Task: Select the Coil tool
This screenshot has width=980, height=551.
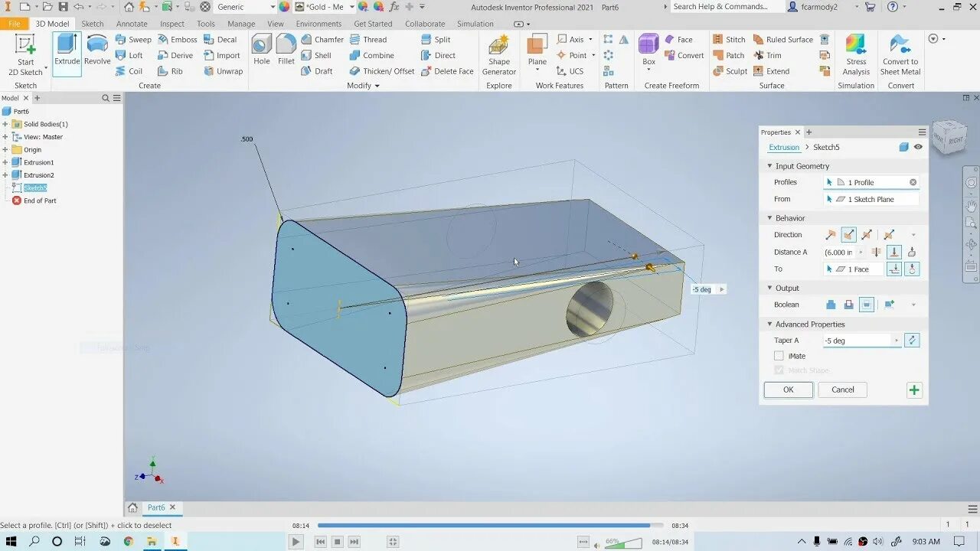Action: coord(129,71)
